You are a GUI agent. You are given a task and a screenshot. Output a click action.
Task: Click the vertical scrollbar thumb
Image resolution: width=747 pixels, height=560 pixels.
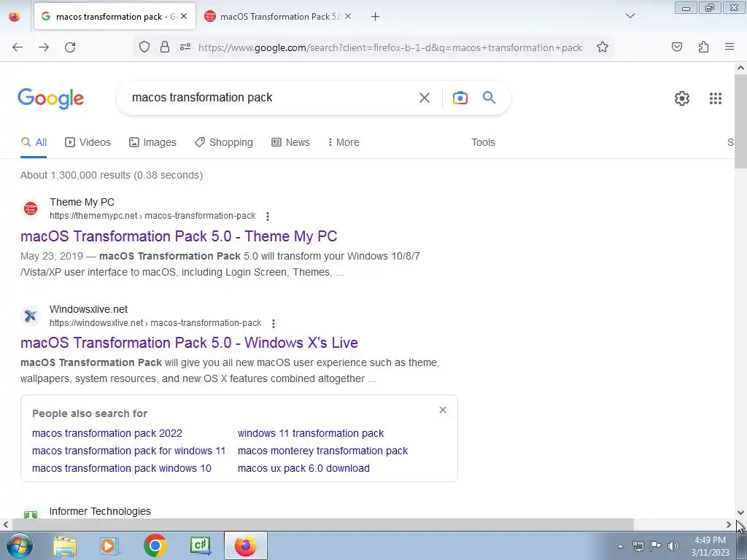pos(740,122)
